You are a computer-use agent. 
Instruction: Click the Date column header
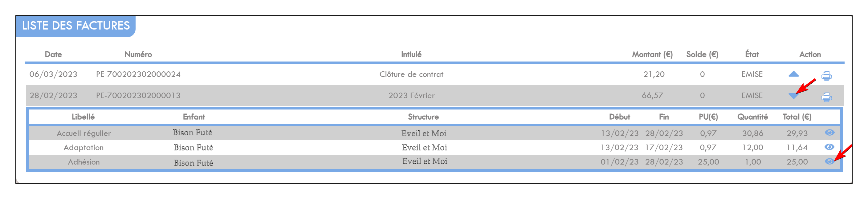[53, 54]
